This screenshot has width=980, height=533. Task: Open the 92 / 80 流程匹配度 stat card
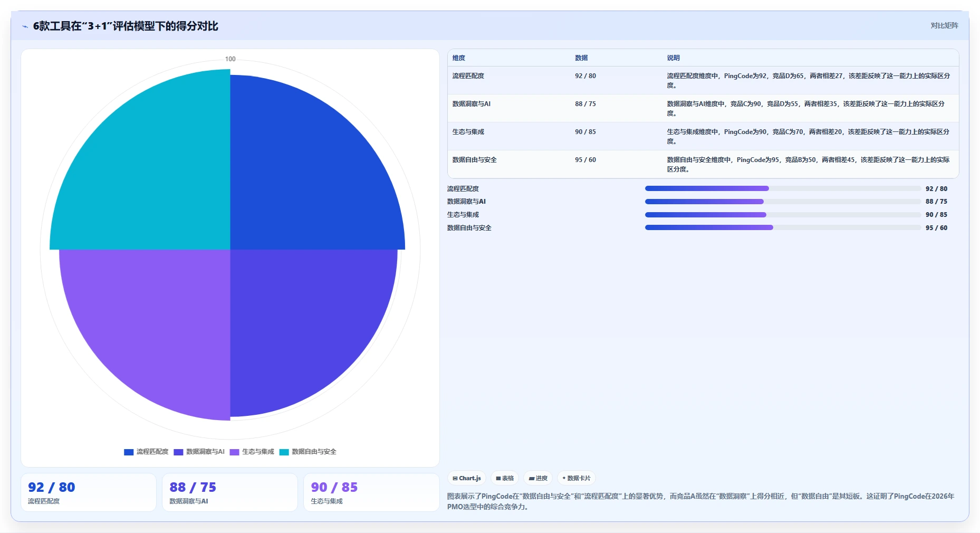coord(89,492)
